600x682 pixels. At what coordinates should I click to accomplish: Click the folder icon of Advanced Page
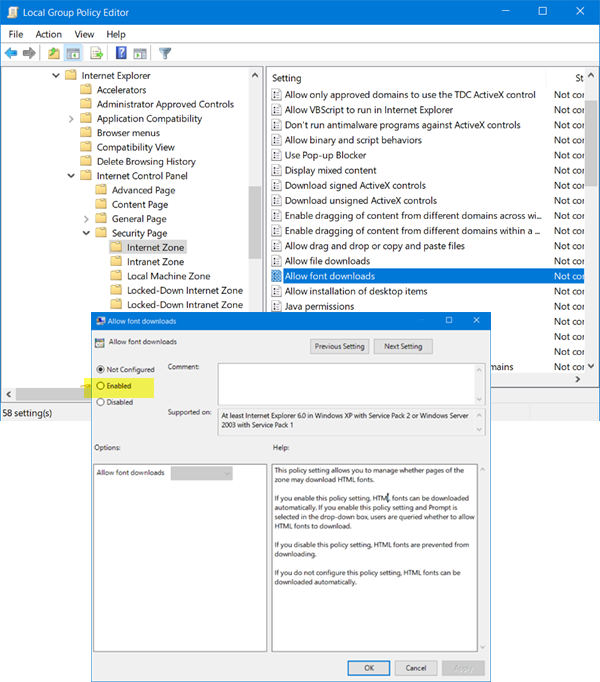click(101, 190)
